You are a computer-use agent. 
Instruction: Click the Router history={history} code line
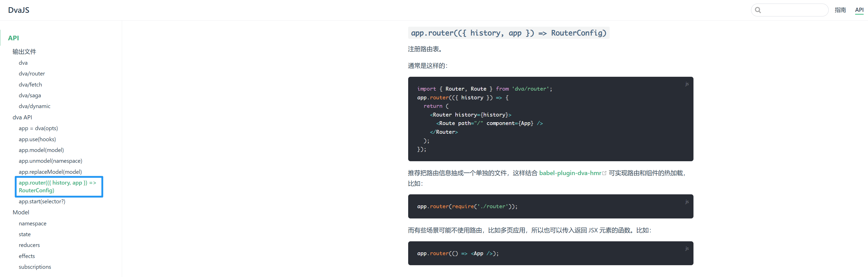coord(470,115)
